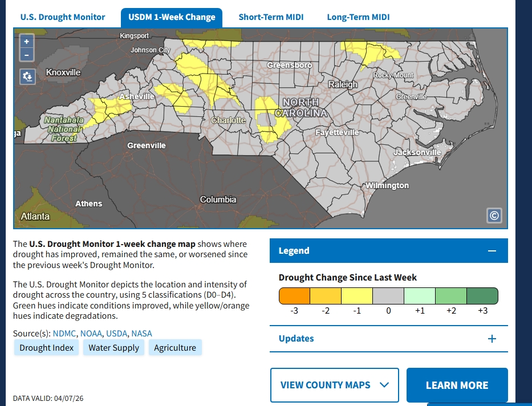Open the Long-Term MIDI tab
This screenshot has height=406, width=532.
tap(358, 17)
